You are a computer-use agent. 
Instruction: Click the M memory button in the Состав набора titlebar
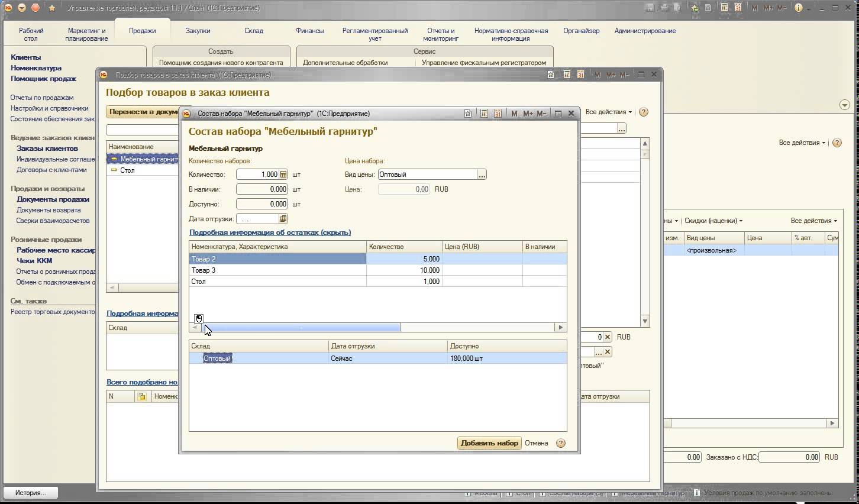point(514,114)
